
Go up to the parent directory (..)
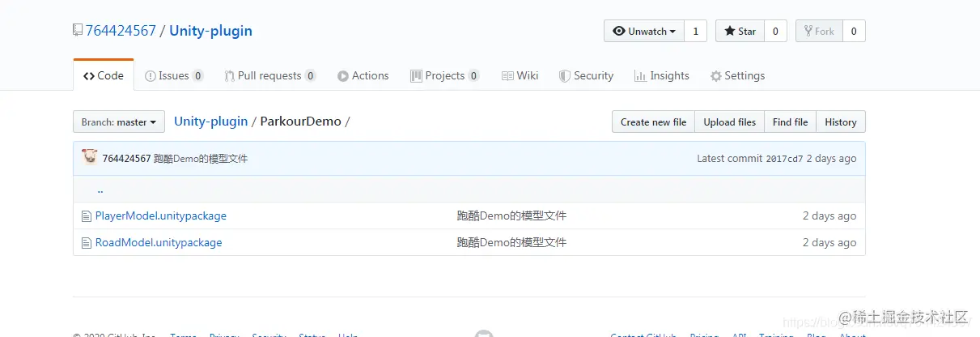click(100, 190)
